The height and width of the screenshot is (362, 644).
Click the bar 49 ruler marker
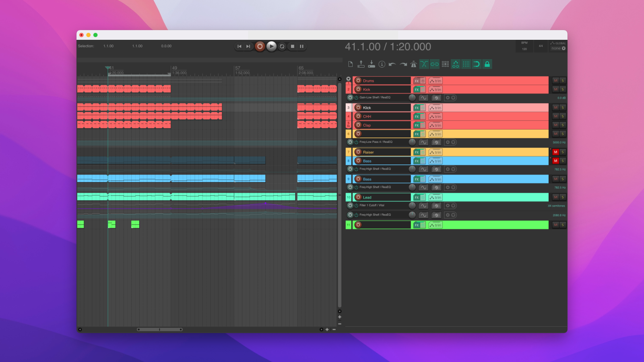[174, 68]
